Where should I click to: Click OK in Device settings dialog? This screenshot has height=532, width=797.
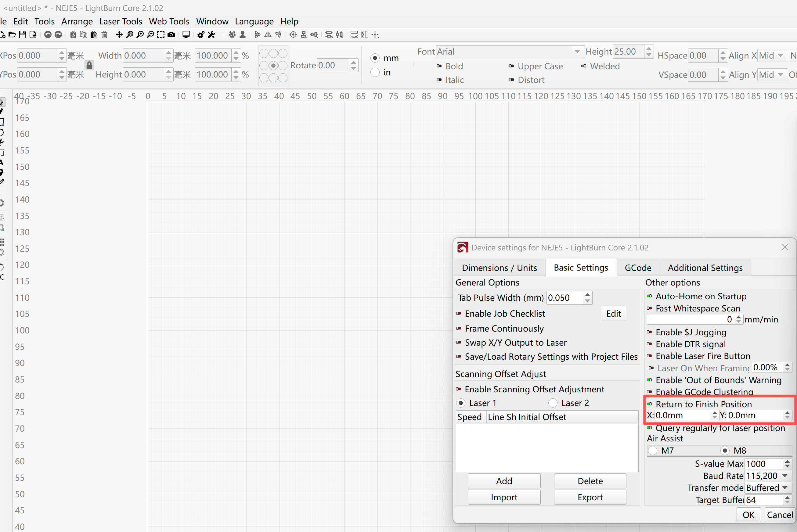748,515
